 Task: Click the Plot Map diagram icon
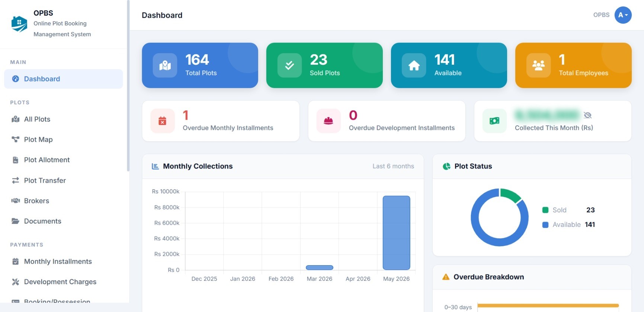click(x=15, y=139)
